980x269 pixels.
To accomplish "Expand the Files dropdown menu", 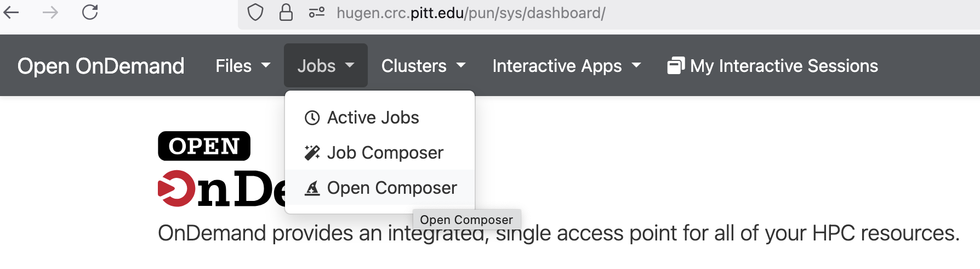I will pyautogui.click(x=243, y=66).
